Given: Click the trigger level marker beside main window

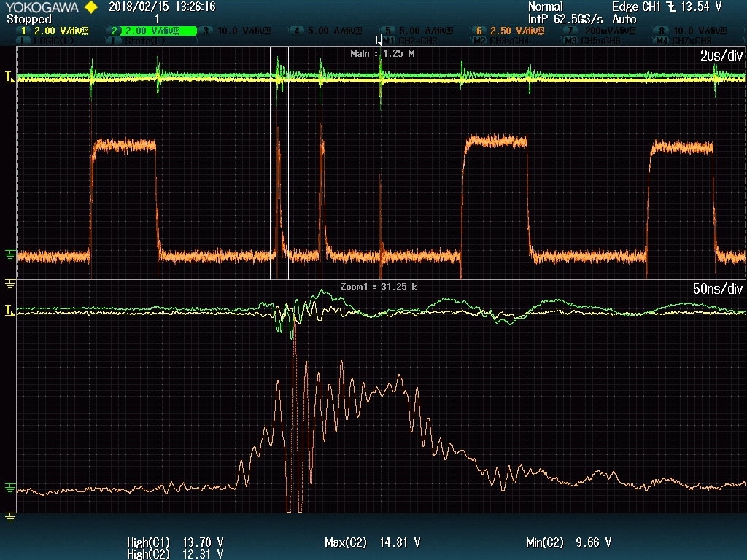Looking at the screenshot, I should click(x=9, y=77).
